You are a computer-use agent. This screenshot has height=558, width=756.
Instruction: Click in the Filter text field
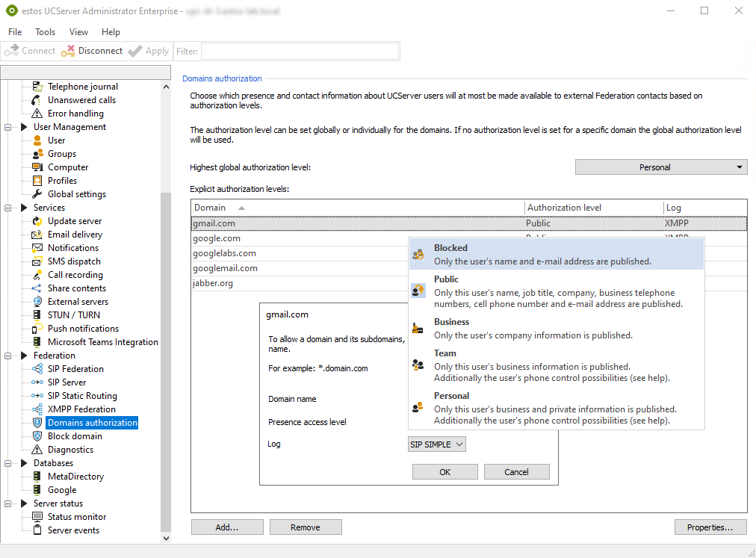coord(299,51)
